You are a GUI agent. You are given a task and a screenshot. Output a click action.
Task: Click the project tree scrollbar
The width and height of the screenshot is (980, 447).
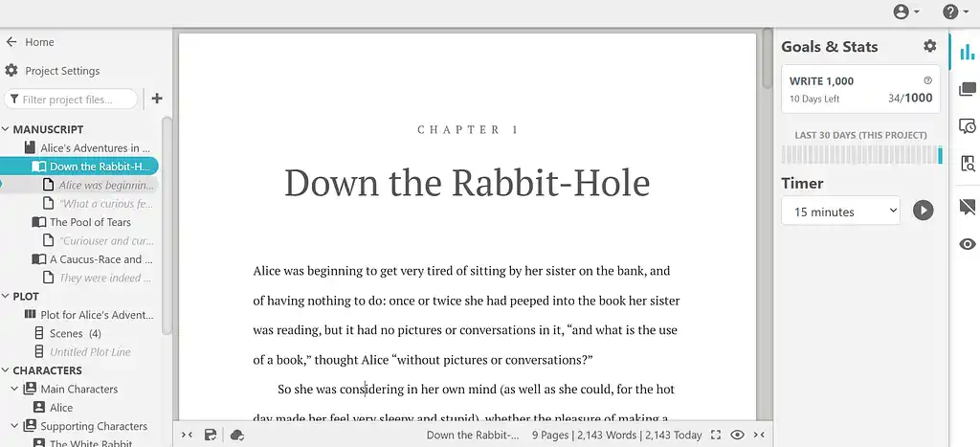[167, 226]
